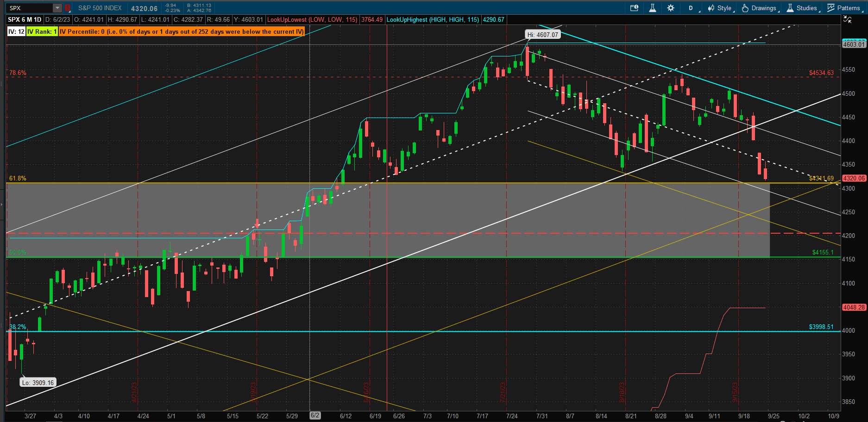
Task: Click the LookUpLowest study label
Action: (x=312, y=19)
